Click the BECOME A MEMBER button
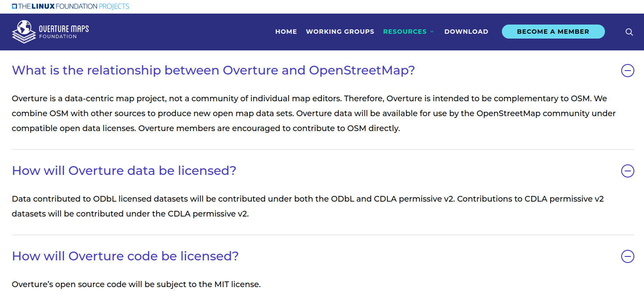The image size is (644, 302). click(x=553, y=32)
